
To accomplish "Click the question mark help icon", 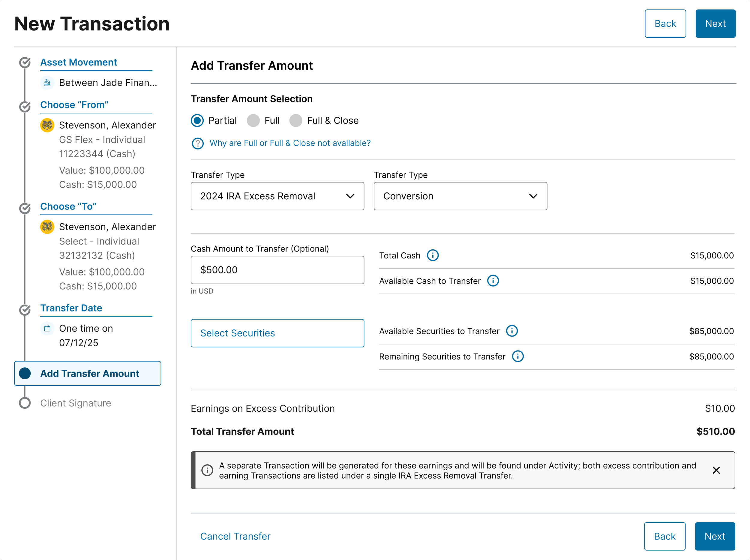I will click(198, 143).
